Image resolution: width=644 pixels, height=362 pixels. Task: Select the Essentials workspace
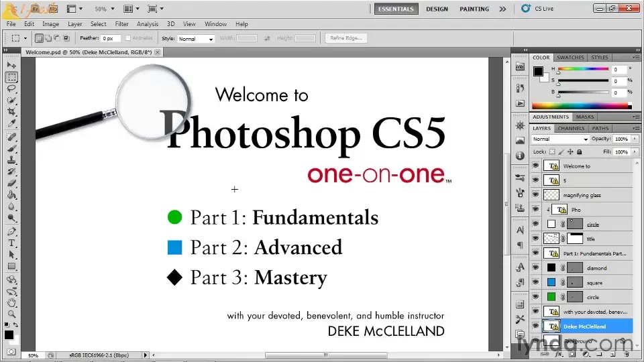[396, 9]
